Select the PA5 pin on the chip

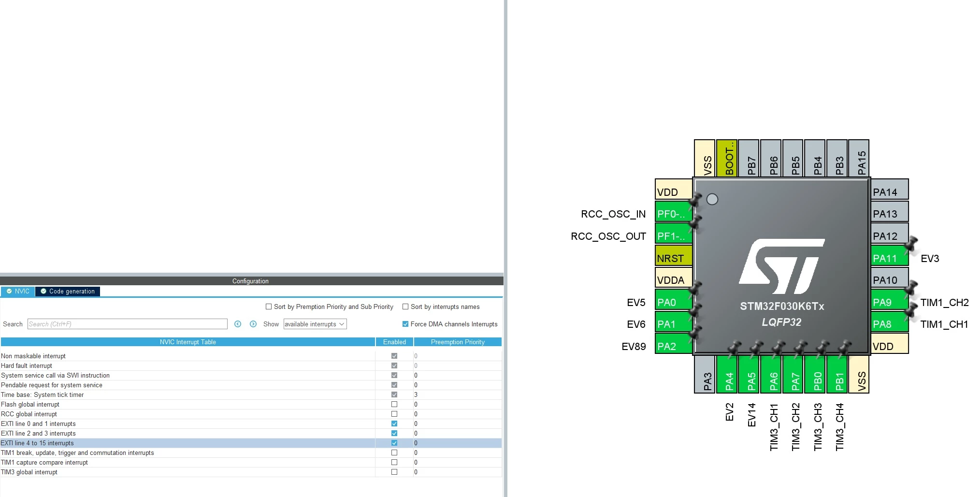click(x=749, y=375)
